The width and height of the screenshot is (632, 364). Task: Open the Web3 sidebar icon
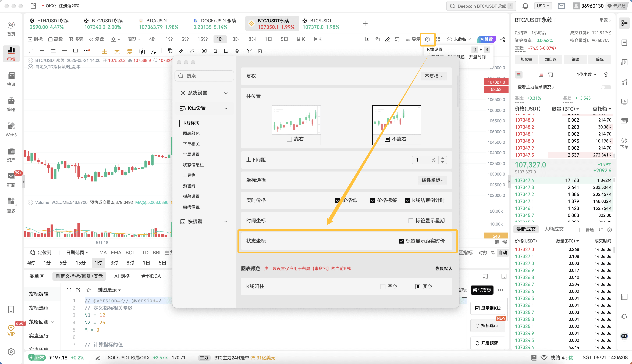click(x=11, y=130)
